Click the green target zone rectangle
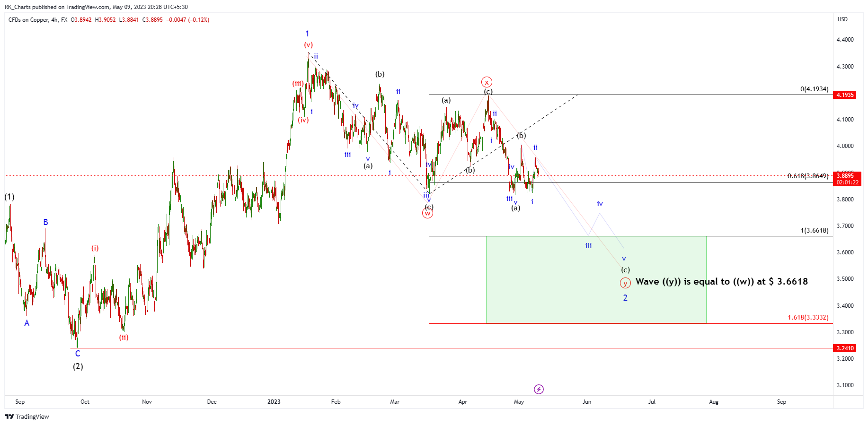 [x=596, y=280]
